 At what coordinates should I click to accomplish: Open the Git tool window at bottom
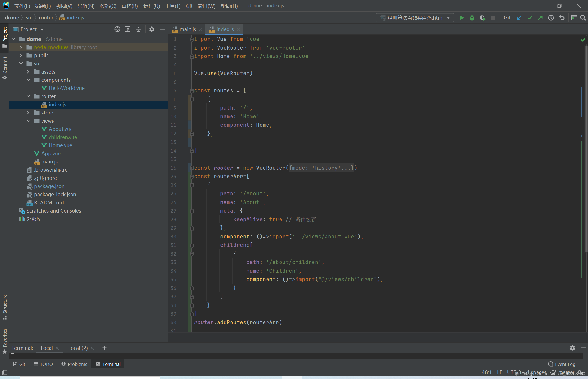point(19,364)
